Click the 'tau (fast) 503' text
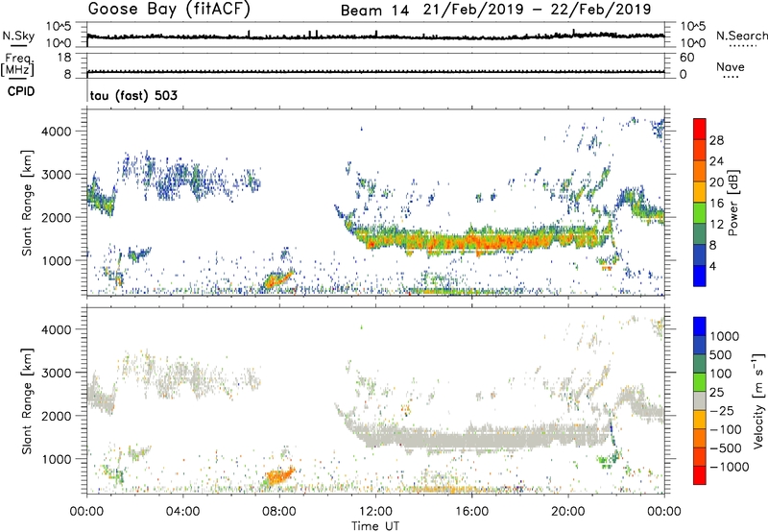Image resolution: width=768 pixels, height=532 pixels. coord(133,95)
